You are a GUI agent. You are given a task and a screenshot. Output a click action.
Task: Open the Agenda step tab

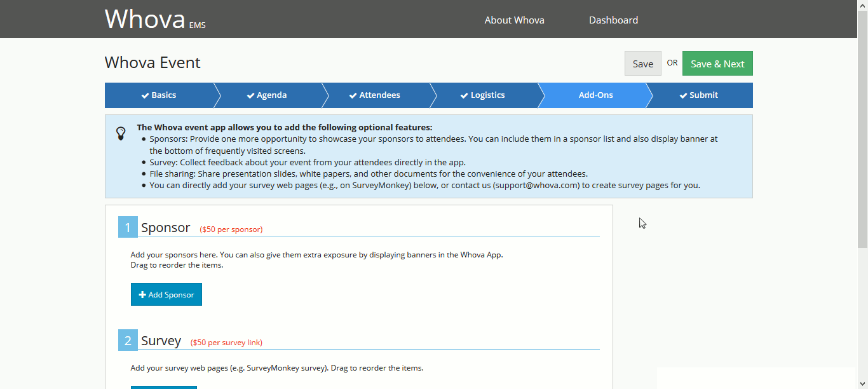coord(267,95)
